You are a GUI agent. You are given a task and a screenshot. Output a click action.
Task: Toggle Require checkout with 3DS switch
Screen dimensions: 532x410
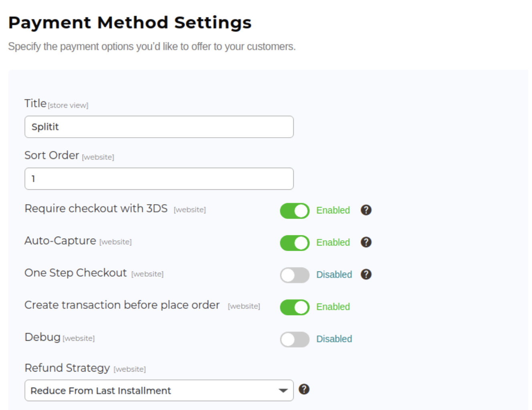point(294,211)
